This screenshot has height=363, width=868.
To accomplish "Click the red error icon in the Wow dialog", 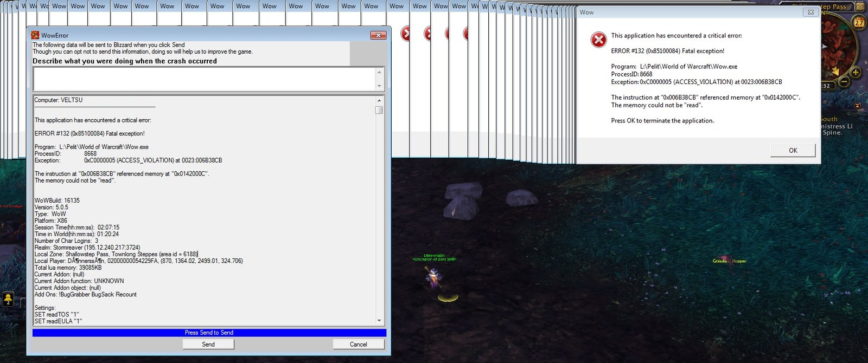I will (598, 40).
